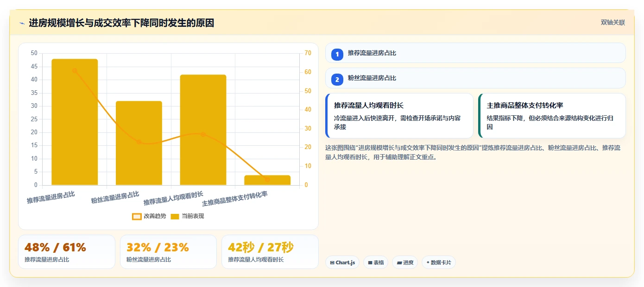Click the bar for 主推商品整体支付转化率

point(267,180)
